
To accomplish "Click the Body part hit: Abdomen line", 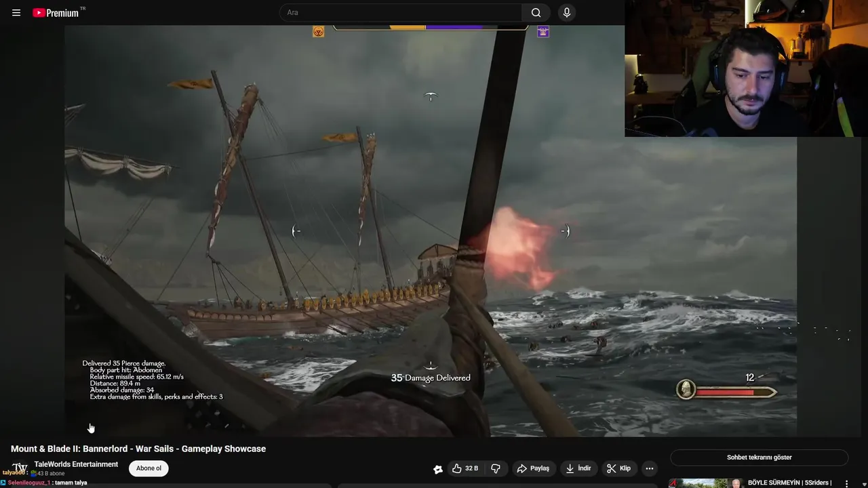I will (x=126, y=370).
